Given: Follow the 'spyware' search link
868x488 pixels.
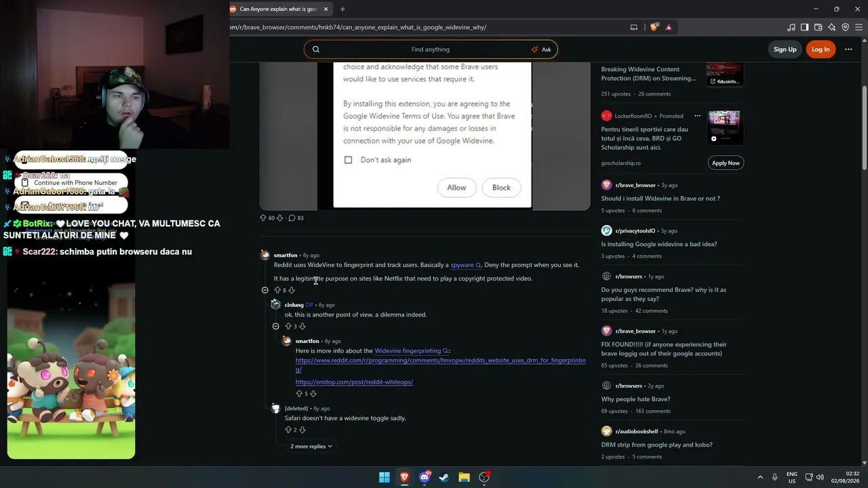Looking at the screenshot, I should coord(465,265).
